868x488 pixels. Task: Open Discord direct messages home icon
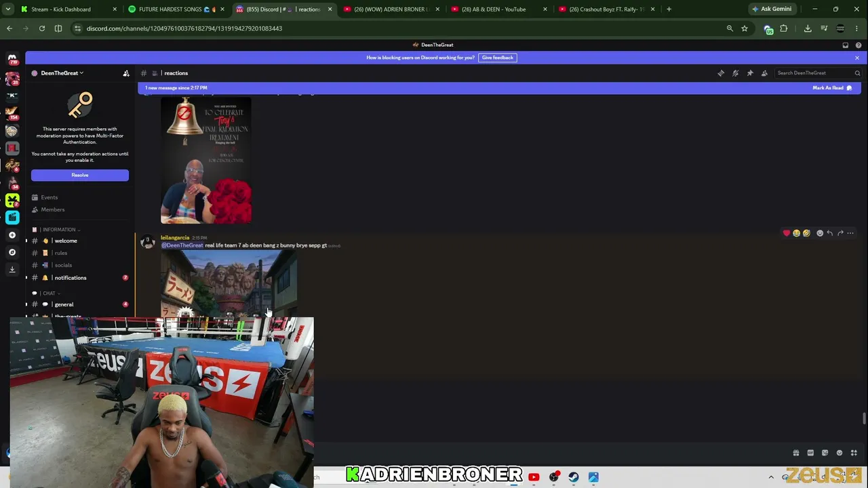[x=12, y=59]
